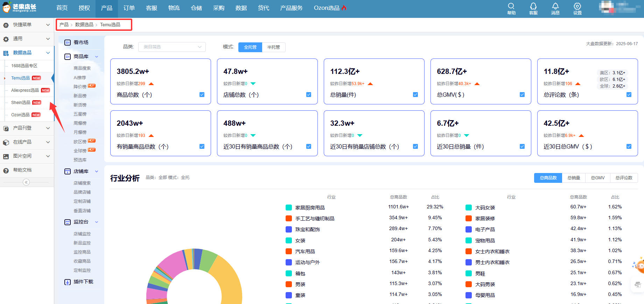The height and width of the screenshot is (304, 644).
Task: Click the 看市场 panel icon
Action: click(68, 42)
